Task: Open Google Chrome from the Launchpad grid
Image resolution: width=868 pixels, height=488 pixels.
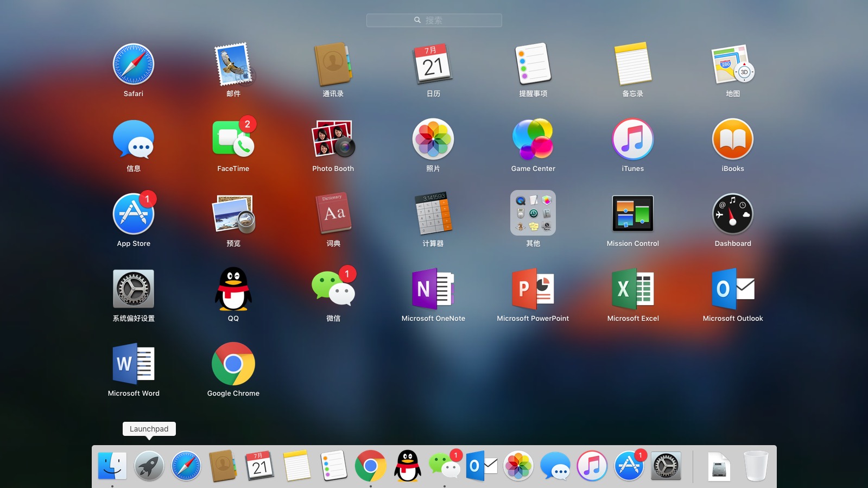Action: [233, 364]
